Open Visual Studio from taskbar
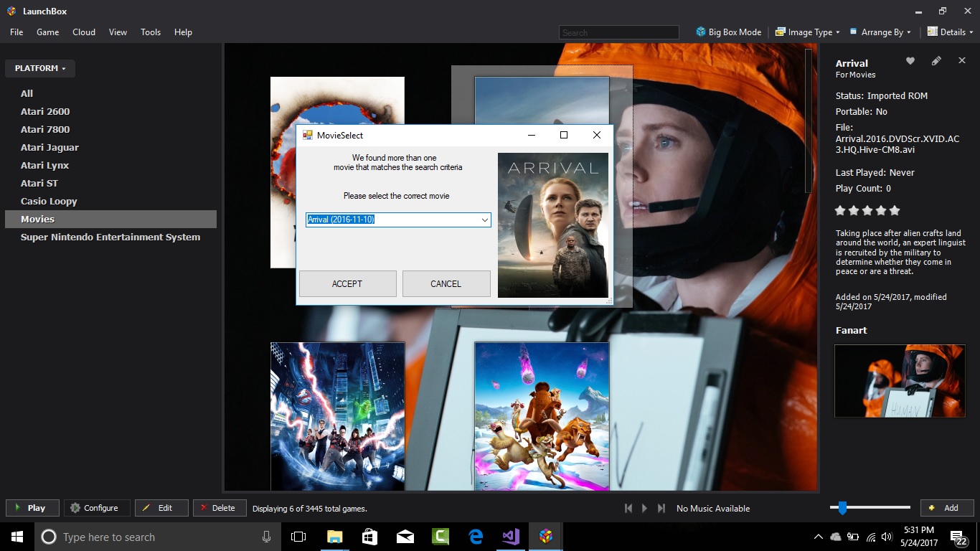The image size is (980, 551). (510, 537)
